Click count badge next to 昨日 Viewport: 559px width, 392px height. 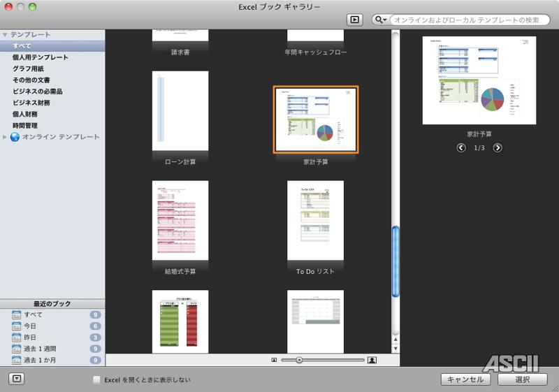(95, 337)
